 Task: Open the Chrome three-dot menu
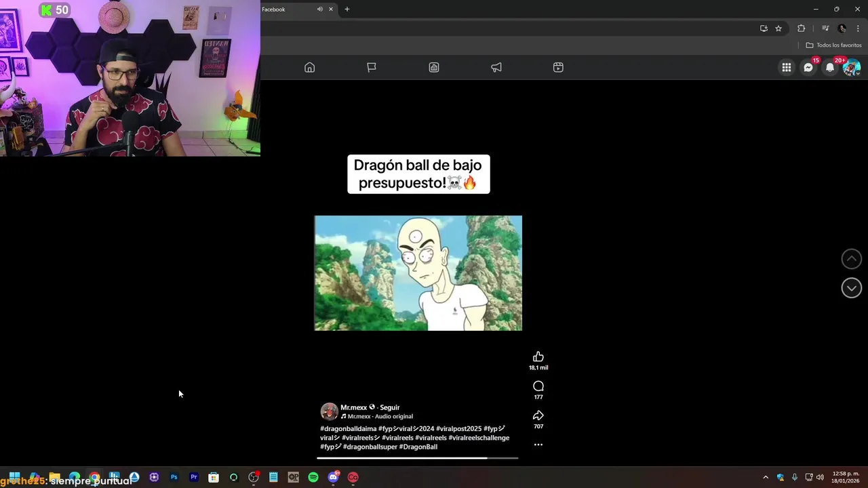click(858, 28)
